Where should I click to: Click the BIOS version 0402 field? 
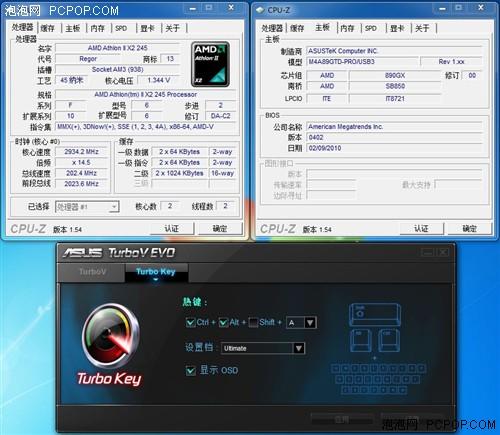point(394,137)
